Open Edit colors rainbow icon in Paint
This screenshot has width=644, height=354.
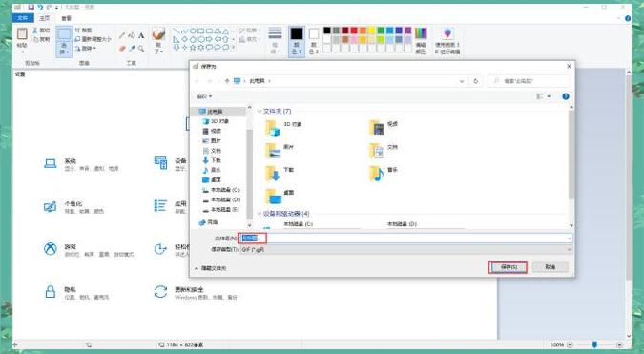point(421,33)
